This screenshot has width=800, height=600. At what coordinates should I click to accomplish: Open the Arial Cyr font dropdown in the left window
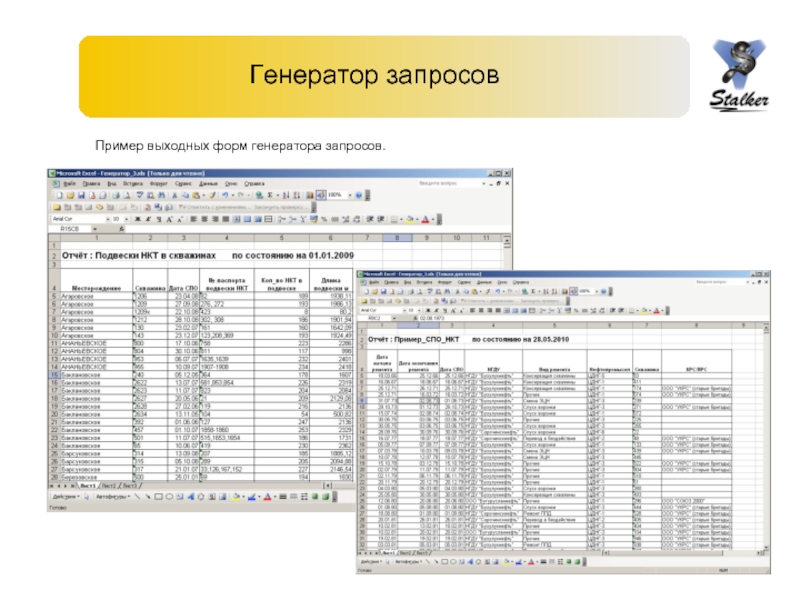[108, 219]
